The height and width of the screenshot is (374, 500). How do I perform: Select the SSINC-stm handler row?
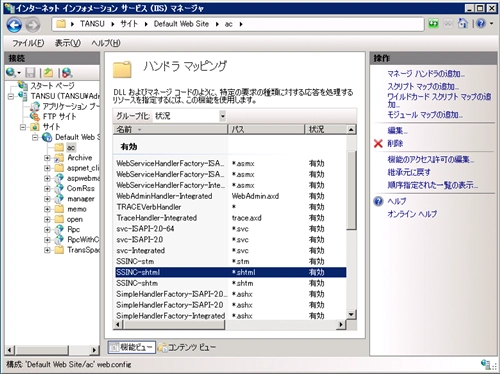(231, 261)
